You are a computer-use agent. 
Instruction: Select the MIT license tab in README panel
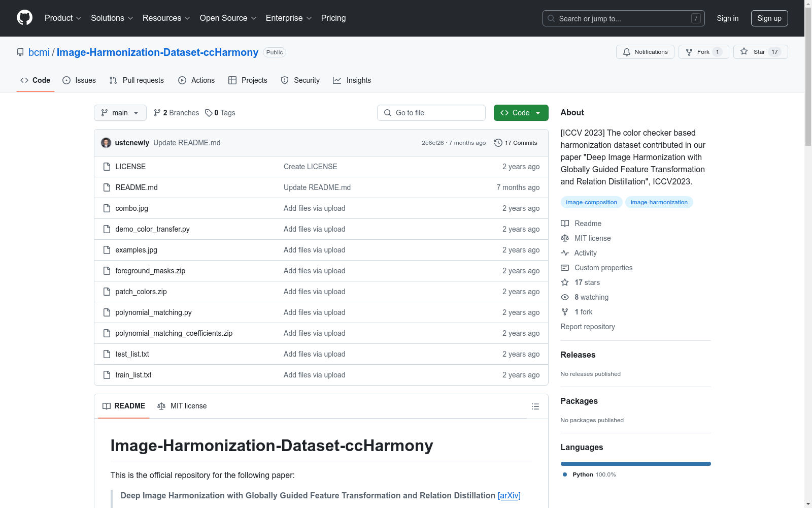pyautogui.click(x=182, y=406)
